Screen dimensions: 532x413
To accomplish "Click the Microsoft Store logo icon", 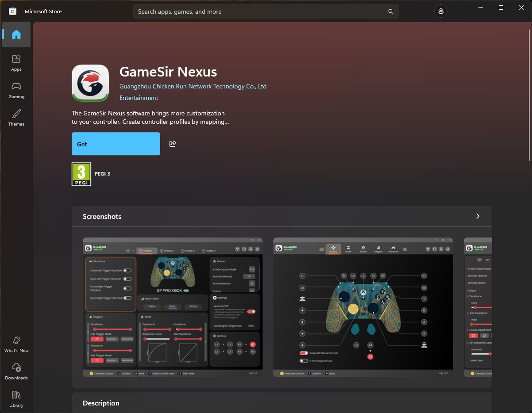I will tap(13, 11).
